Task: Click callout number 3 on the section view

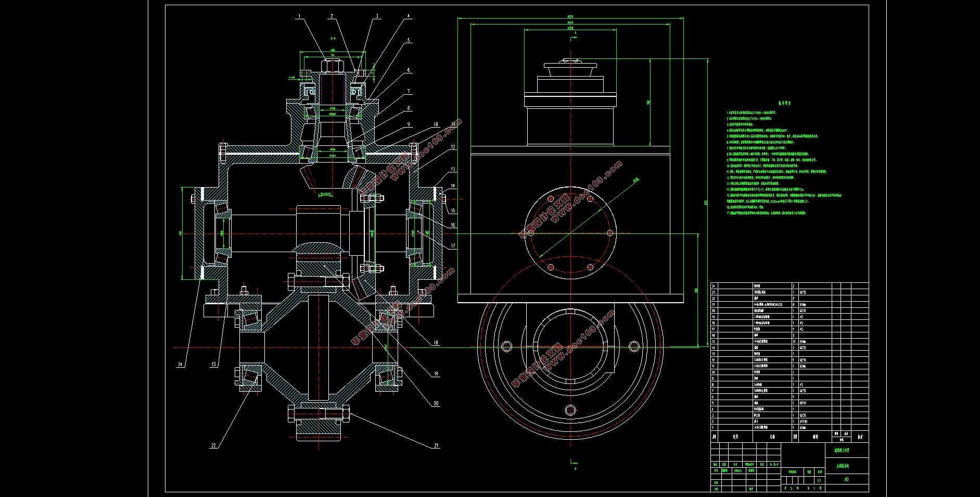Action: click(x=377, y=16)
